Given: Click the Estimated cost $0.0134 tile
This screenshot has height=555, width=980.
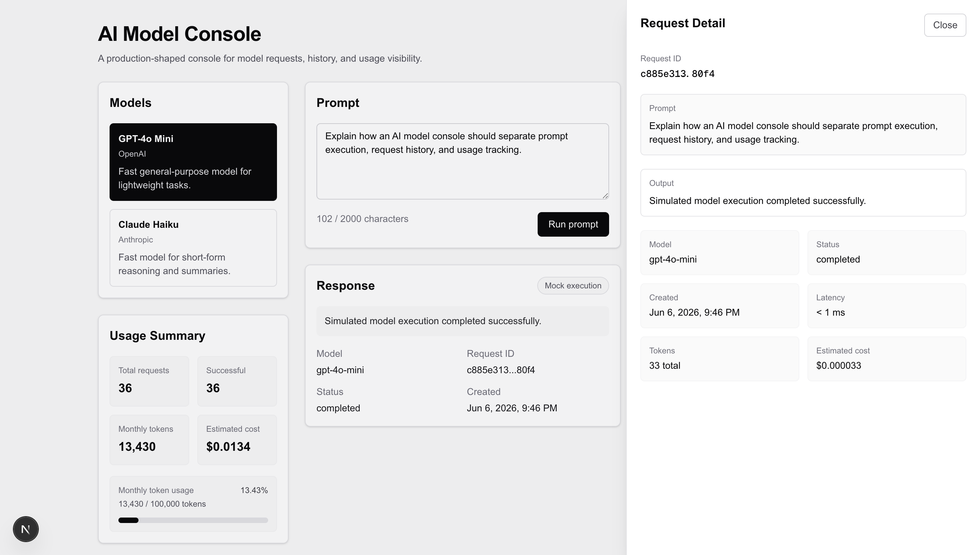Looking at the screenshot, I should click(237, 440).
